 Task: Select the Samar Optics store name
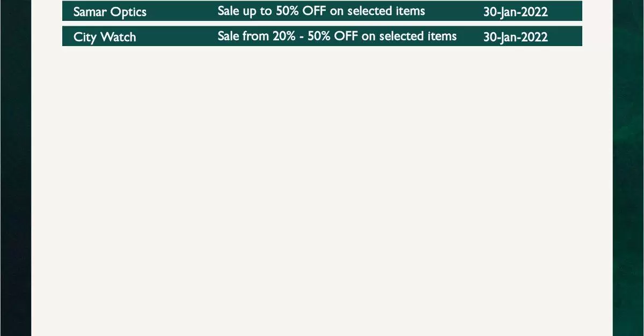109,12
